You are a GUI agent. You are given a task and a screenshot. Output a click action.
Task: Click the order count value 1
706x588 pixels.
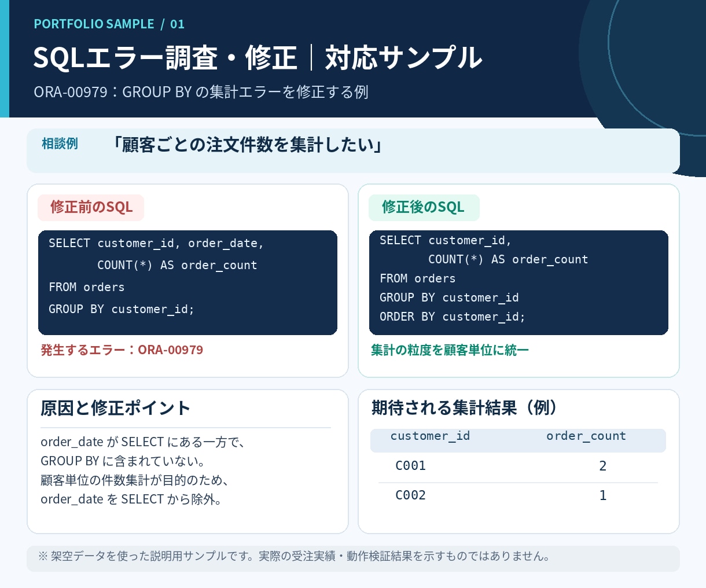pos(603,495)
